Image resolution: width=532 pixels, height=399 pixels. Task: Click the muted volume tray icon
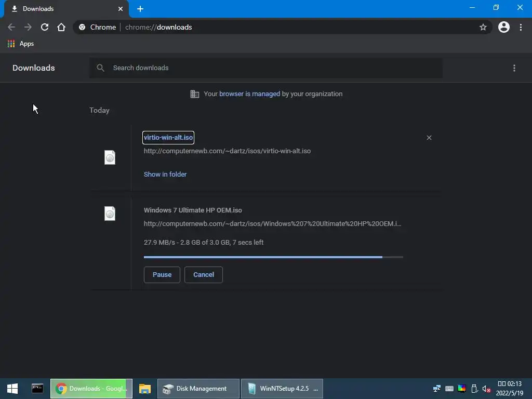(x=486, y=389)
